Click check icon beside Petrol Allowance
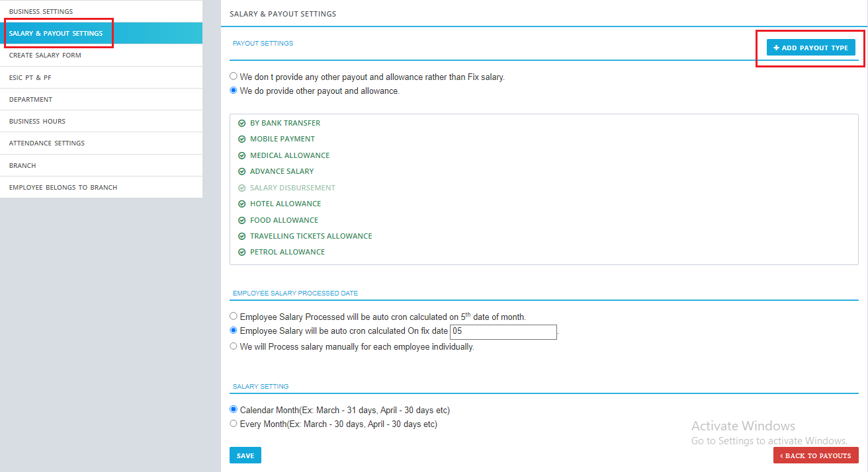 click(x=242, y=253)
